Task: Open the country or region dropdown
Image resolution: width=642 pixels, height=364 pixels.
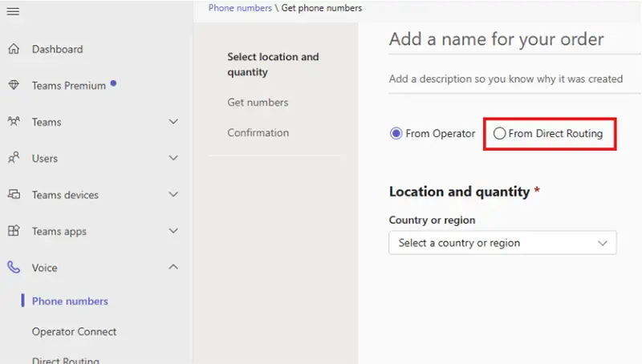Action: [502, 243]
